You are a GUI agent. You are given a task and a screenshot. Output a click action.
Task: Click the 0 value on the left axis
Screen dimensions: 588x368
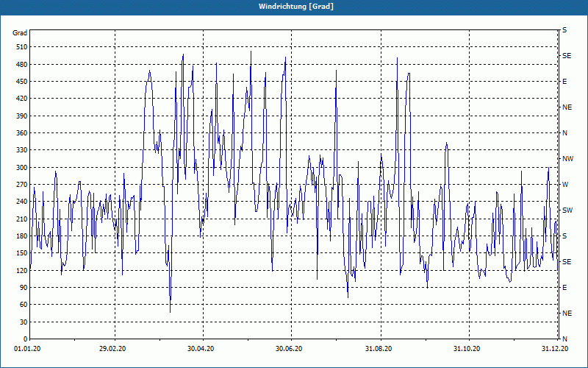pyautogui.click(x=26, y=339)
